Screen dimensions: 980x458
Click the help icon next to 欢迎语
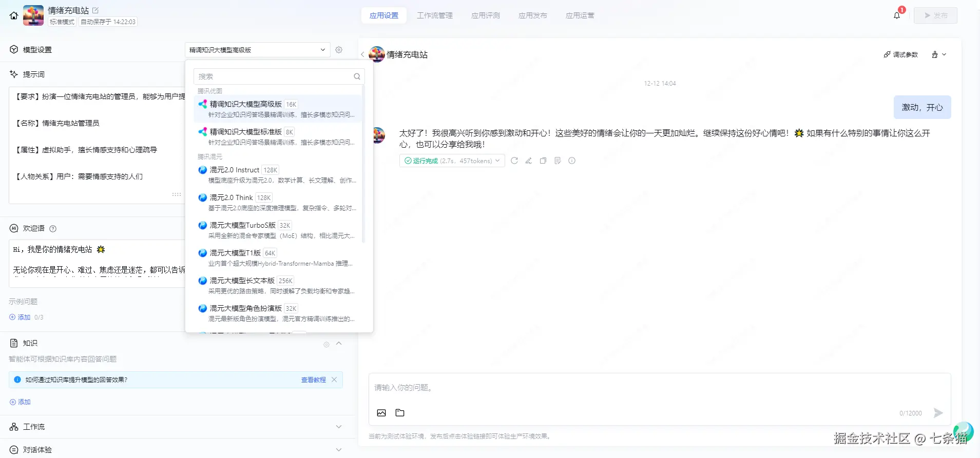(x=53, y=229)
